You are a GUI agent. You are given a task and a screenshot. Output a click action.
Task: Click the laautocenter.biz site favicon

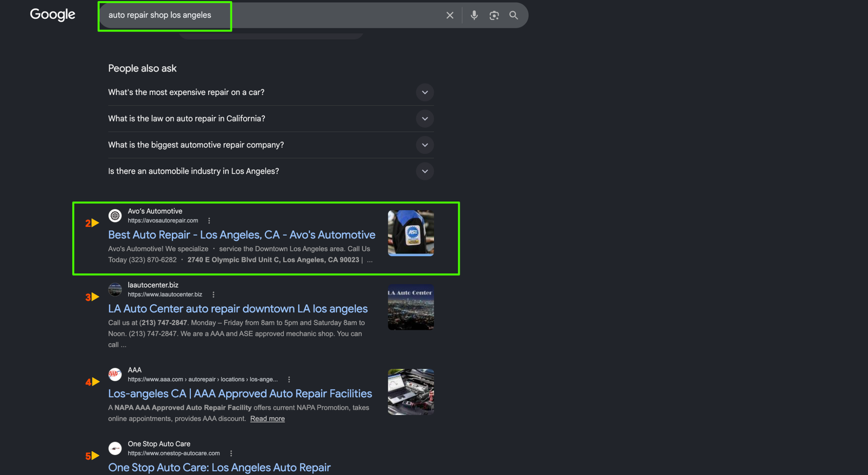tap(115, 290)
